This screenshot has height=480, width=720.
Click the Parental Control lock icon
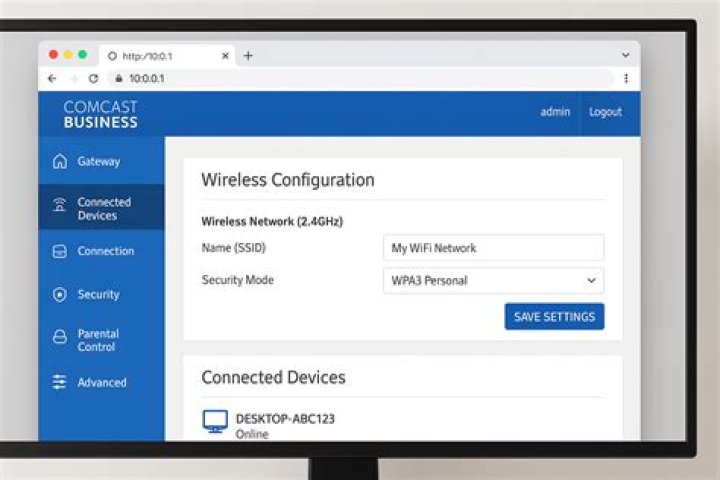click(x=60, y=339)
